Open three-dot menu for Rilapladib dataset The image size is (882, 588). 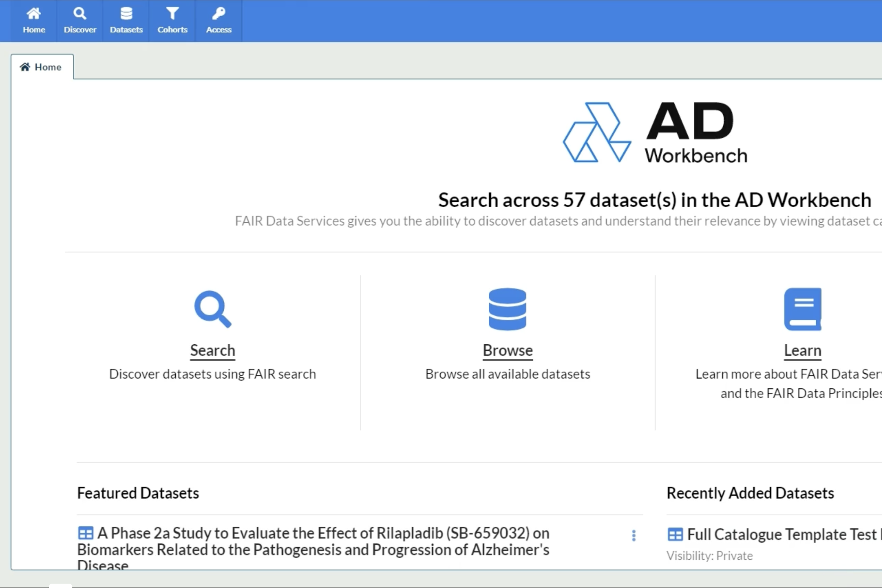point(633,535)
